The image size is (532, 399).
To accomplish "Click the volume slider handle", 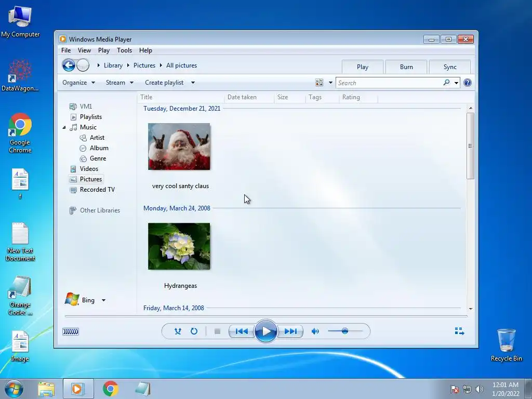I will point(345,331).
